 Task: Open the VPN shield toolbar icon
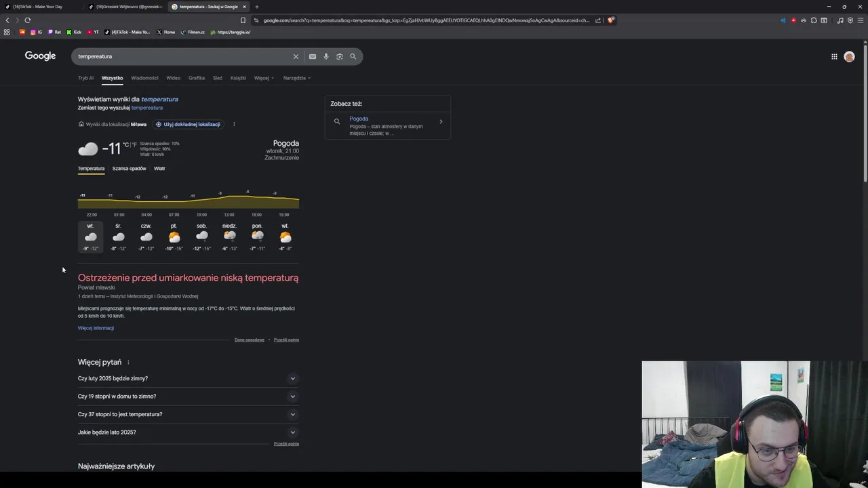(x=850, y=20)
